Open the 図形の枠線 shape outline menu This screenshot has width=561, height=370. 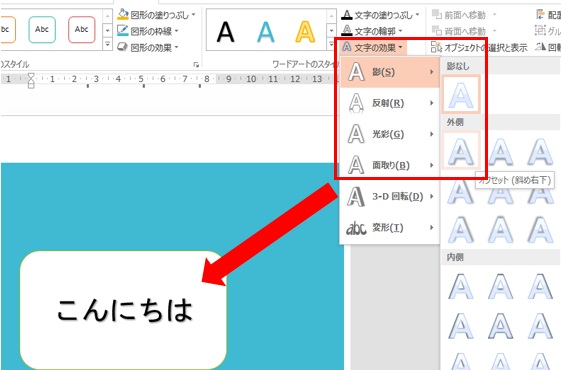148,31
